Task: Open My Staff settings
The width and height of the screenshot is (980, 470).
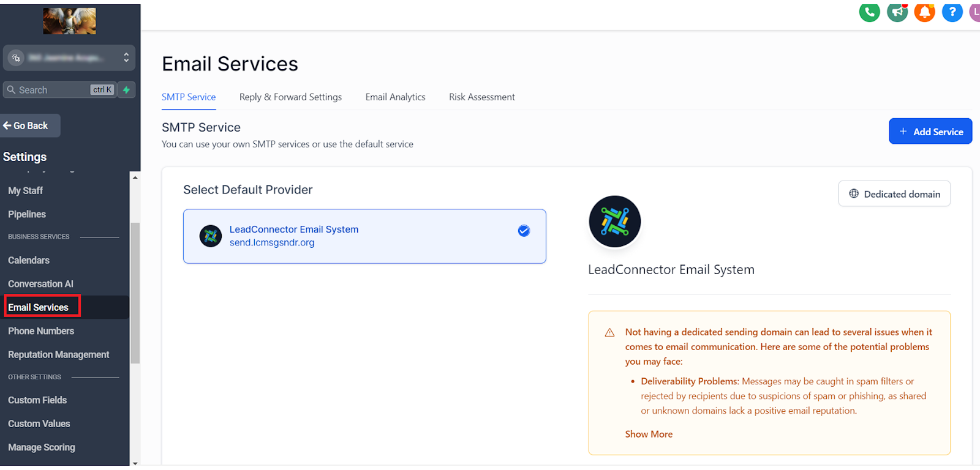Action: [x=25, y=191]
